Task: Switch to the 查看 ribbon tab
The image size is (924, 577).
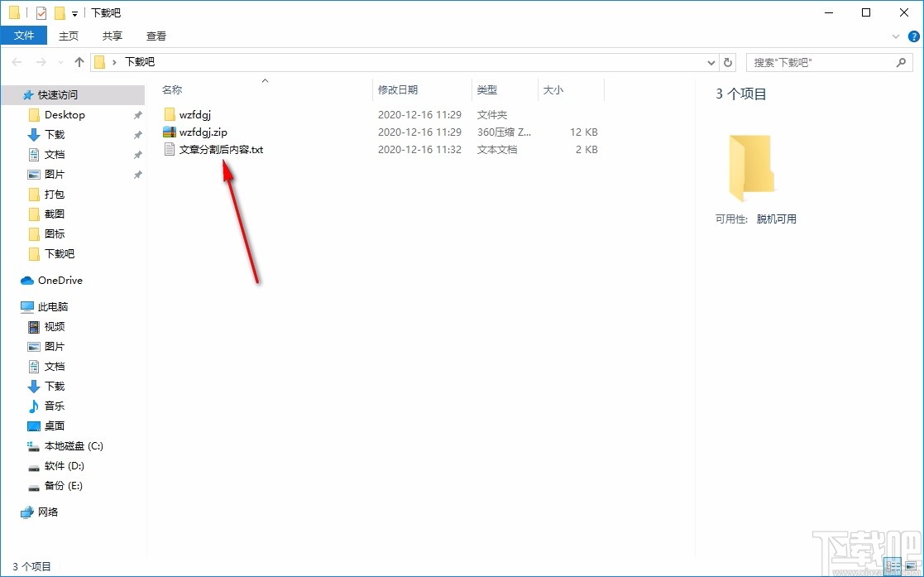Action: (156, 36)
